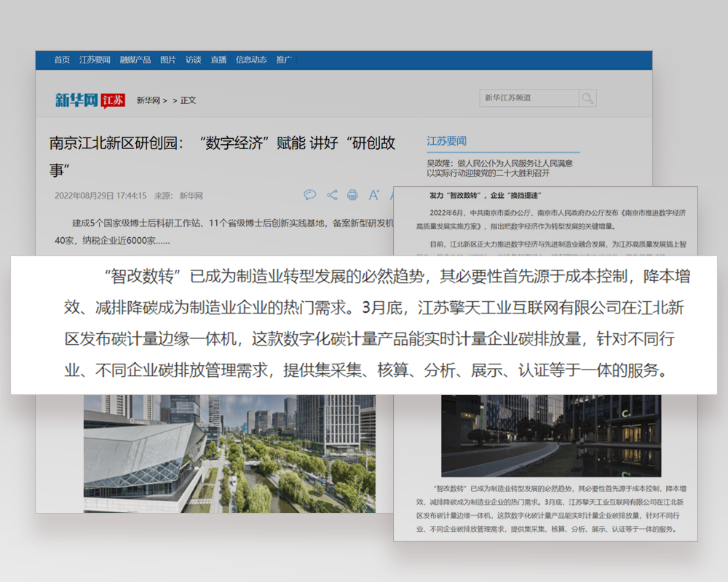
Task: Open the 吴政隆 sidebar news headline
Action: point(499,168)
